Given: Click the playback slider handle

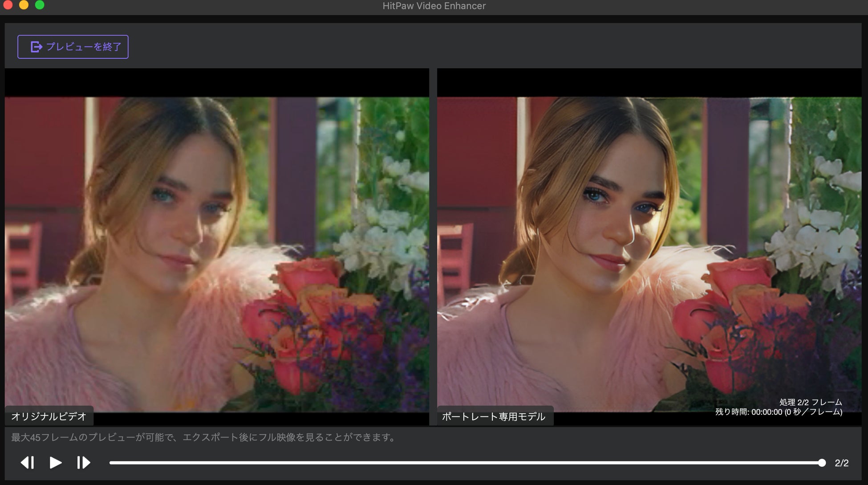Looking at the screenshot, I should click(x=822, y=463).
